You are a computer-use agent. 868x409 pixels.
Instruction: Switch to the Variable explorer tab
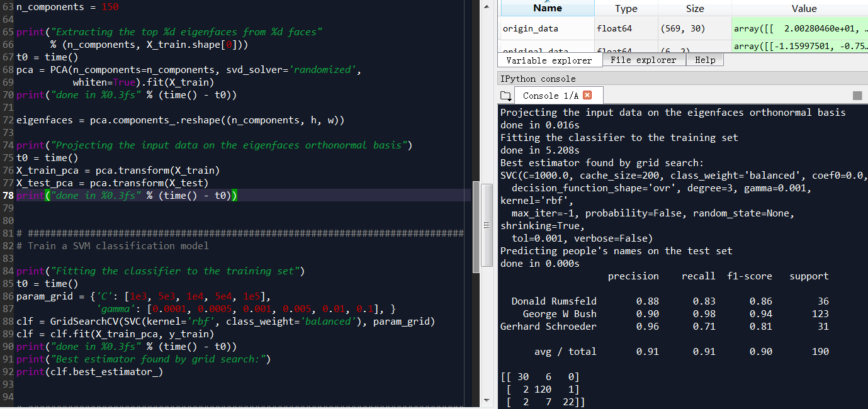(549, 60)
